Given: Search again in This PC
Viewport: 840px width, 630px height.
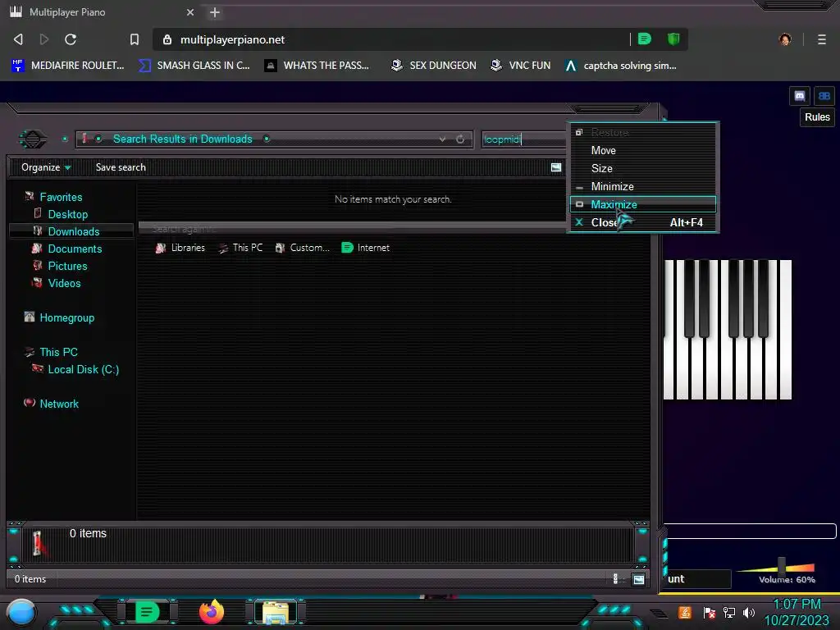Looking at the screenshot, I should pos(240,248).
